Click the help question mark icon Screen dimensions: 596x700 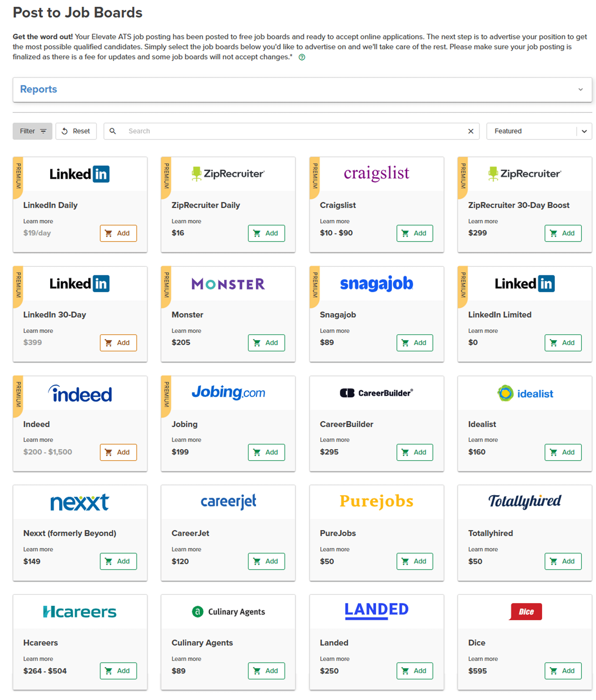coord(302,58)
